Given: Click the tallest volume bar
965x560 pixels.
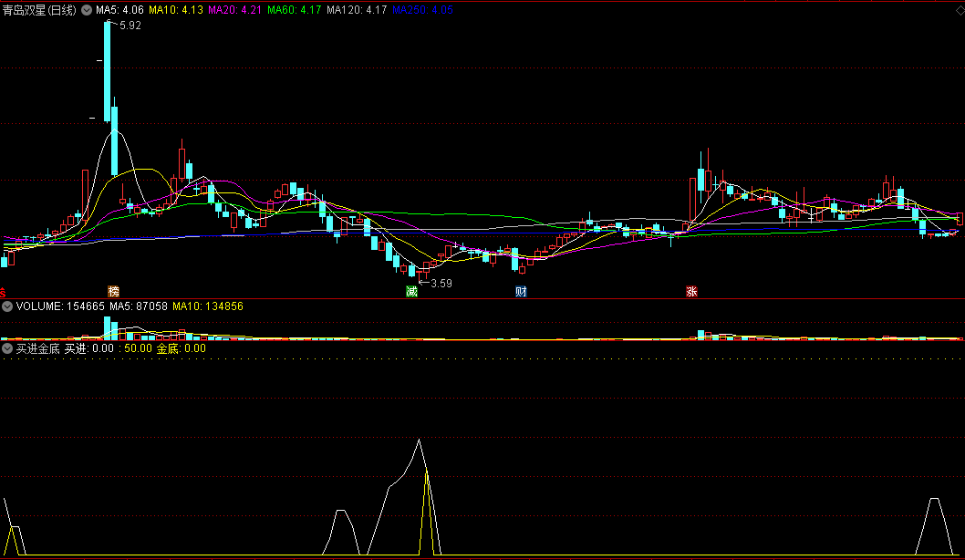Looking at the screenshot, I should [107, 328].
